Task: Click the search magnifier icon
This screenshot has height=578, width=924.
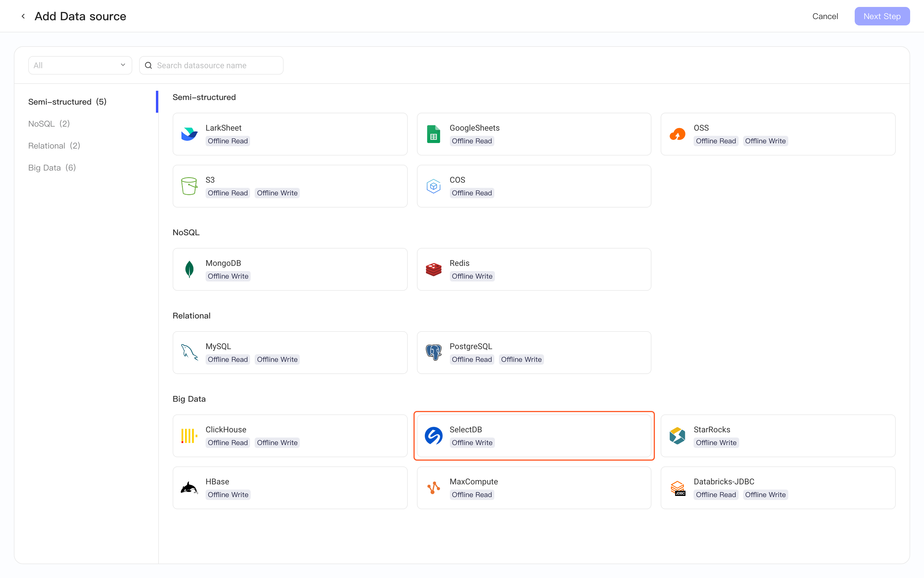Action: pos(148,65)
